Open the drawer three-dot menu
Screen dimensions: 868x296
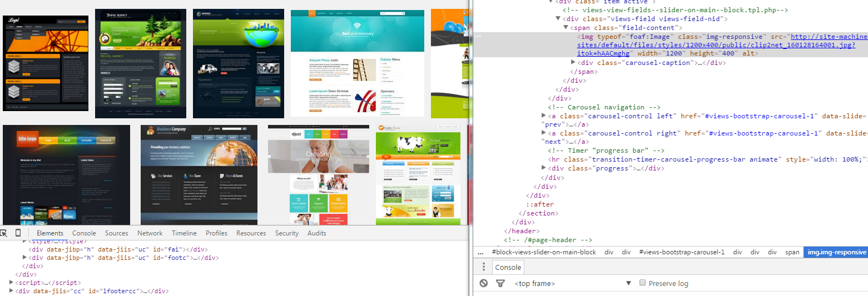(484, 267)
